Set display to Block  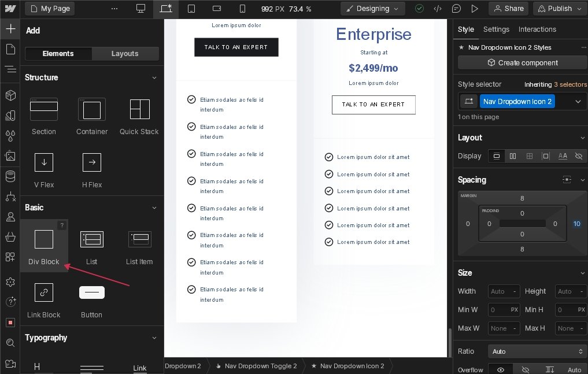coord(497,156)
